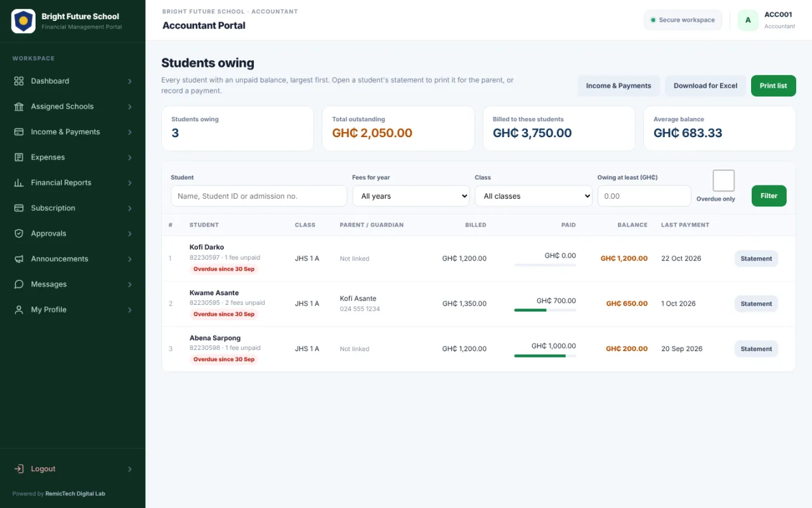Expand the Expenses chevron arrow

129,157
